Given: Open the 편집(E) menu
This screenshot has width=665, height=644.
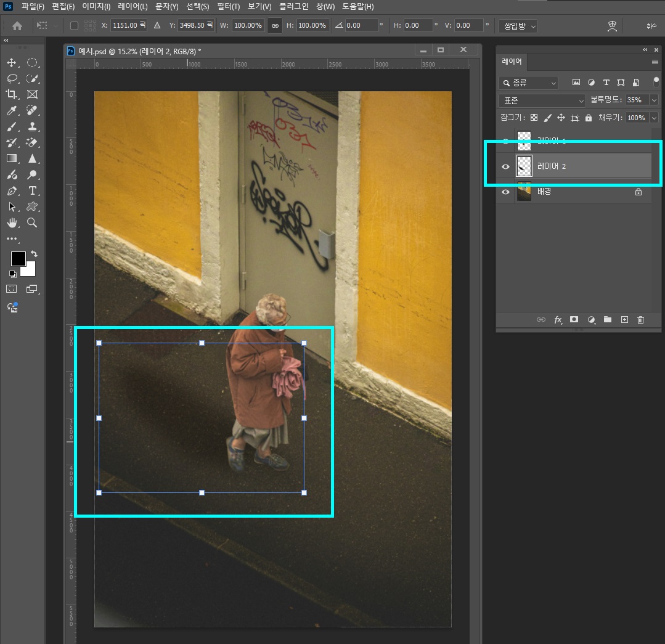Looking at the screenshot, I should pyautogui.click(x=63, y=6).
